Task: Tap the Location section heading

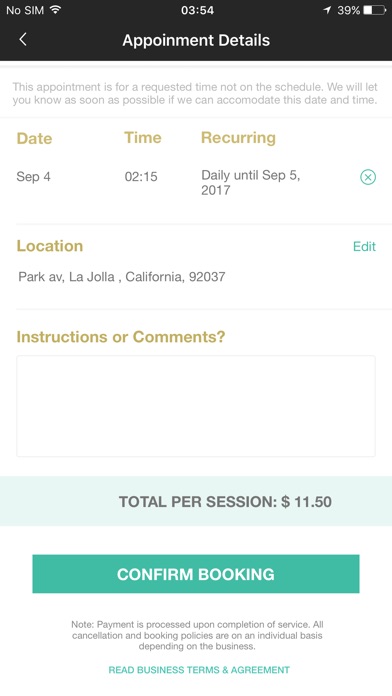Action: (50, 246)
